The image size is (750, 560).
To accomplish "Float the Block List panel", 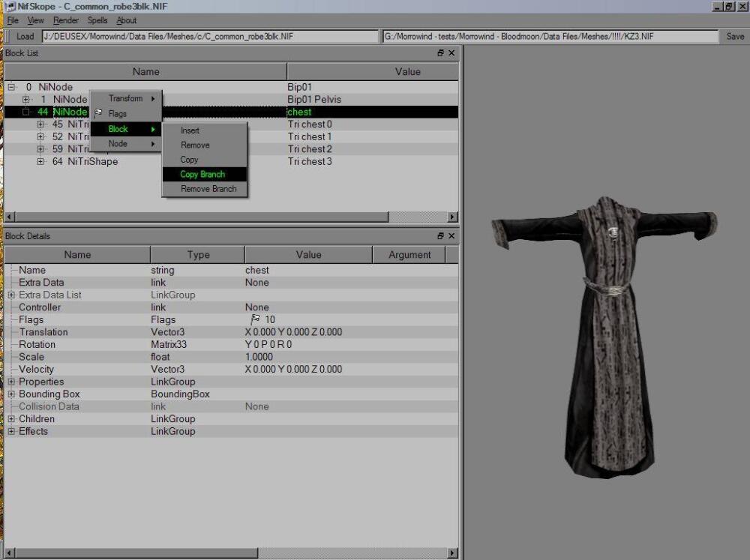I will click(x=440, y=53).
